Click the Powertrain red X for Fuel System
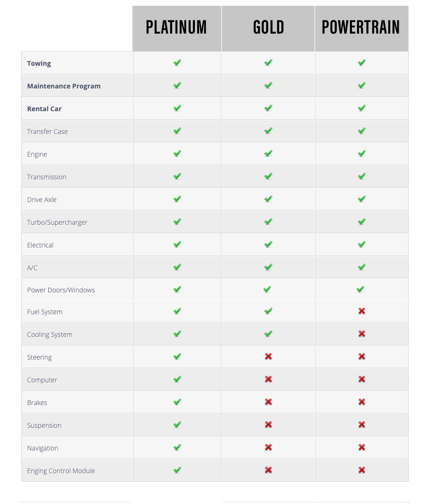This screenshot has height=504, width=437. tap(362, 311)
